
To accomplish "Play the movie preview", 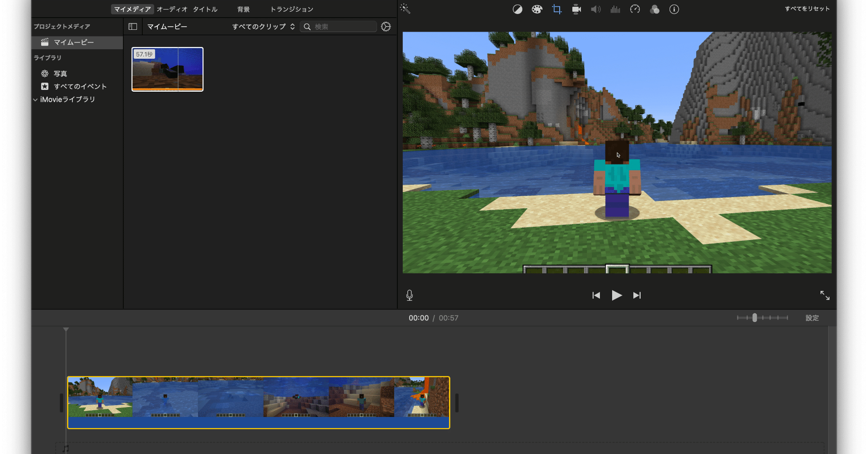I will tap(617, 295).
